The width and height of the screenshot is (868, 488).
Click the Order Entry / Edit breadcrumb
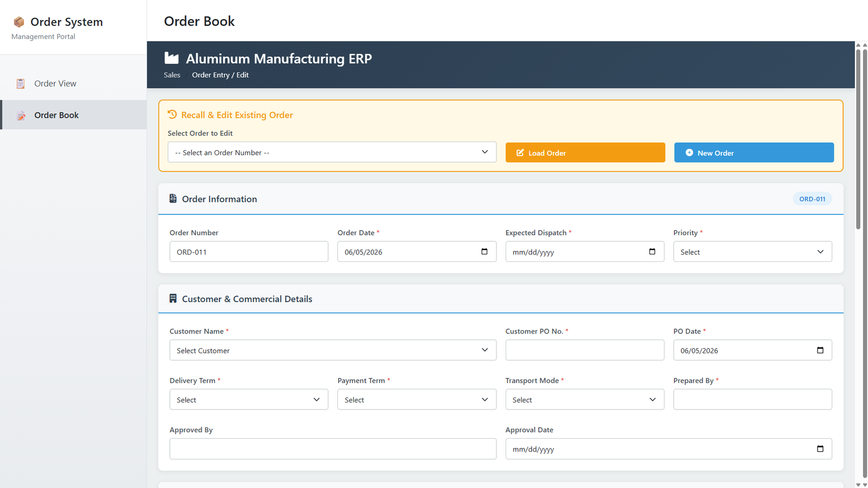pyautogui.click(x=220, y=75)
